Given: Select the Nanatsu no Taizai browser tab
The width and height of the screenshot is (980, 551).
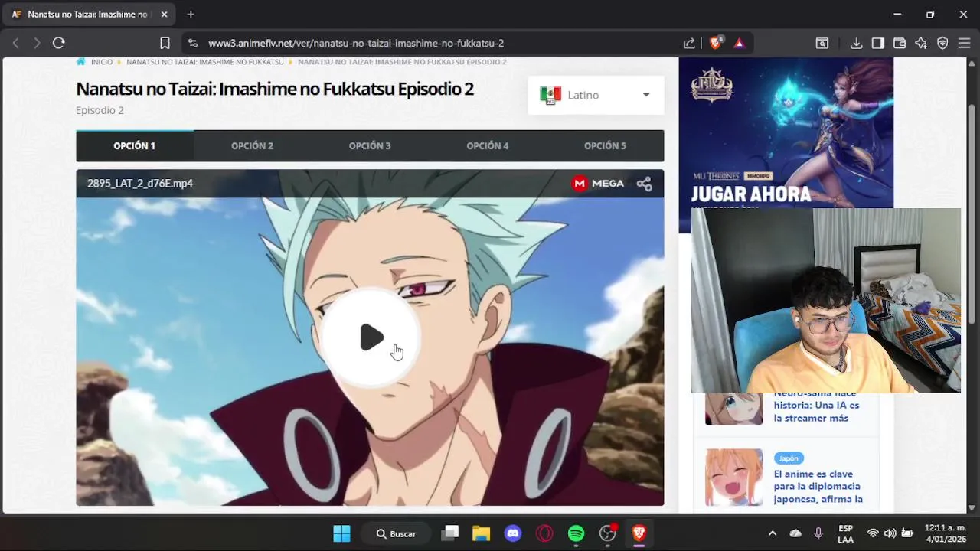Looking at the screenshot, I should 90,14.
